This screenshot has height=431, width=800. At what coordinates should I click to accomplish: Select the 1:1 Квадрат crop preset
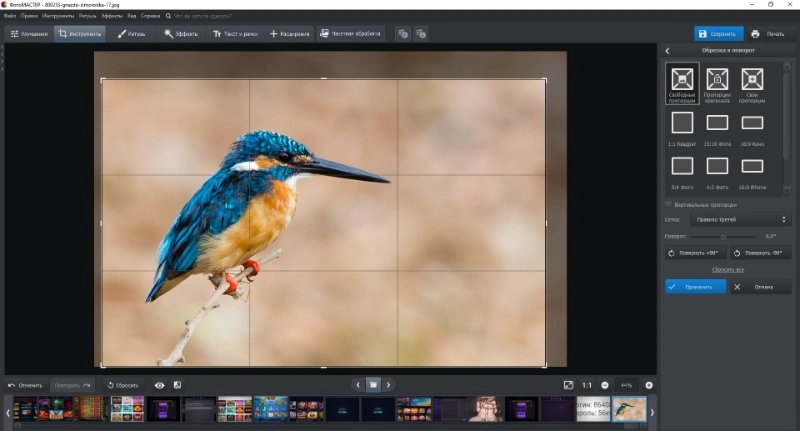click(682, 129)
